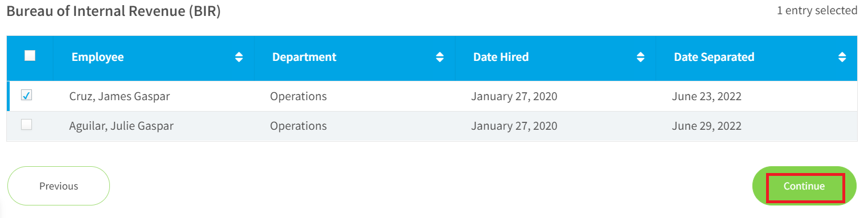The width and height of the screenshot is (868, 218).
Task: Continue to the next step
Action: (804, 186)
